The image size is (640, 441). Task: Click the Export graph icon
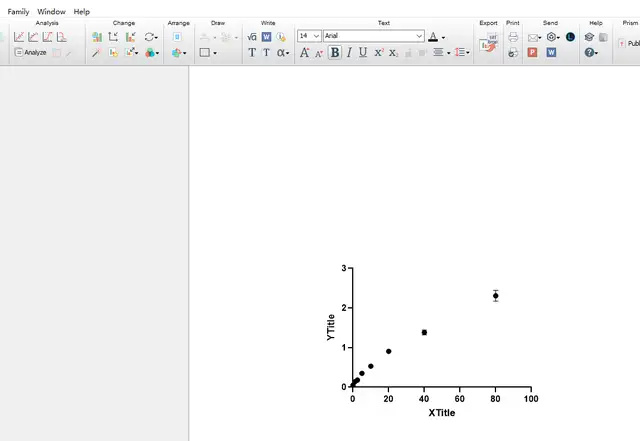[x=488, y=43]
